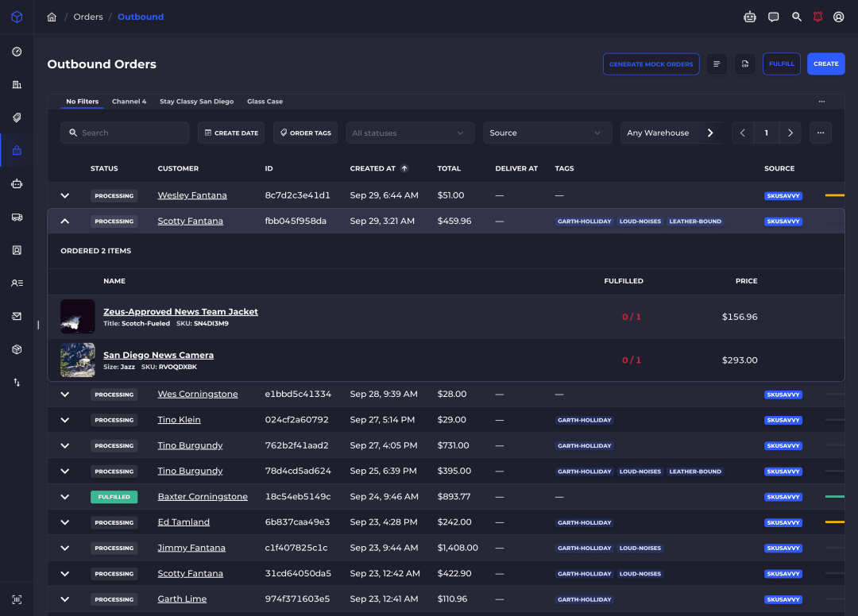Open the robot automation sidebar icon

tap(17, 183)
